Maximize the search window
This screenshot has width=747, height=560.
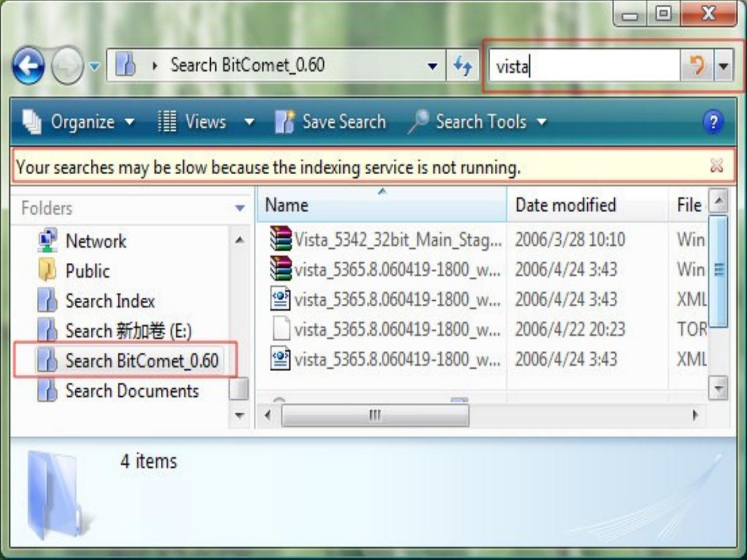tap(663, 13)
